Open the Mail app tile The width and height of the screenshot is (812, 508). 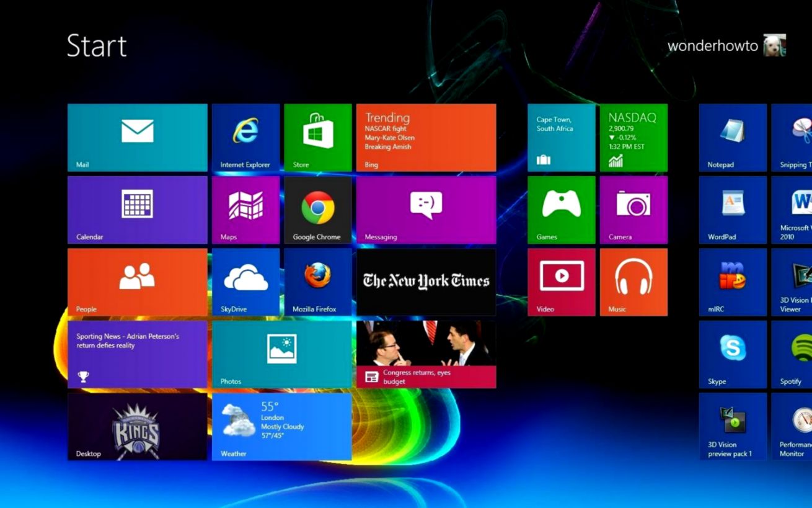click(136, 136)
